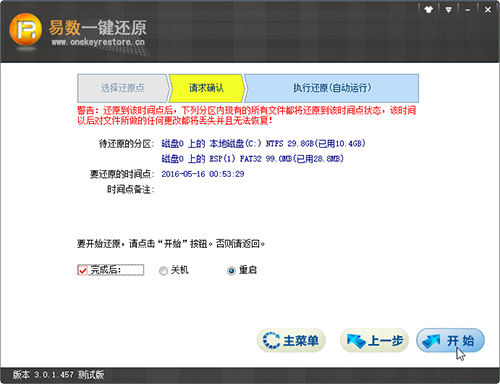This screenshot has width=500, height=384.
Task: Open the title bar dropdown menu arrow
Action: (449, 10)
